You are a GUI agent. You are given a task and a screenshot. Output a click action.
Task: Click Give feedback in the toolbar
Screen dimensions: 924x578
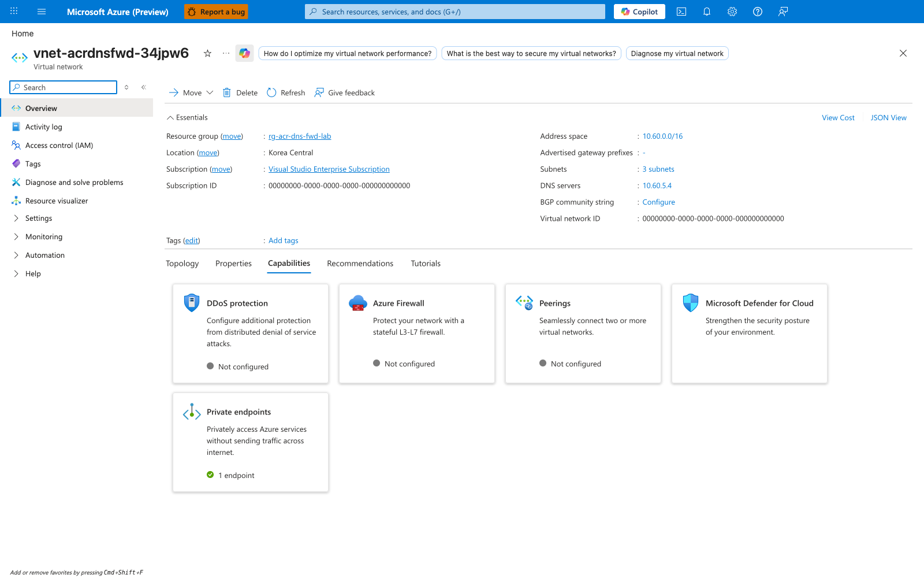click(x=345, y=92)
